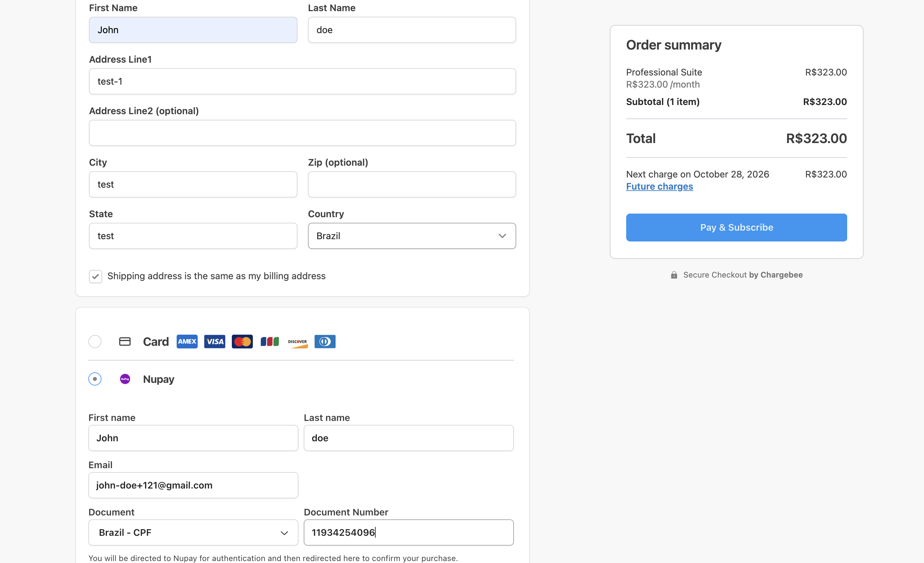Focus the billing Last Name field
The image size is (924, 563).
(x=412, y=30)
